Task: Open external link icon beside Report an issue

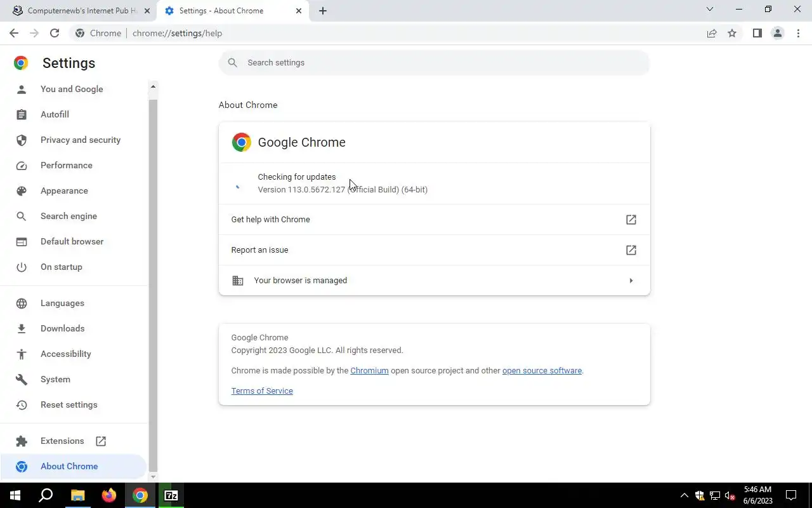Action: coord(631,250)
